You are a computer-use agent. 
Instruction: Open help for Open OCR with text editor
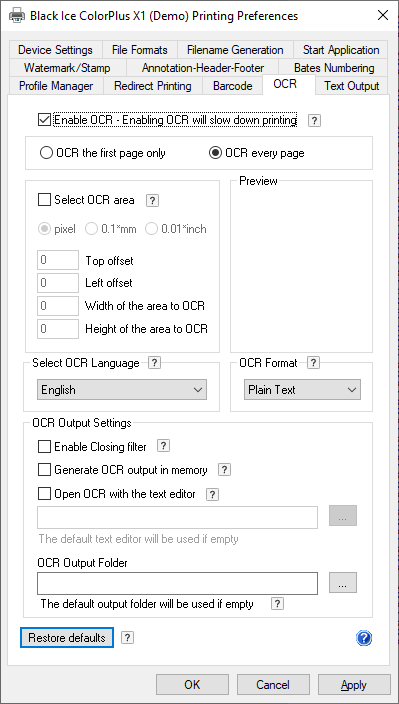pos(212,494)
